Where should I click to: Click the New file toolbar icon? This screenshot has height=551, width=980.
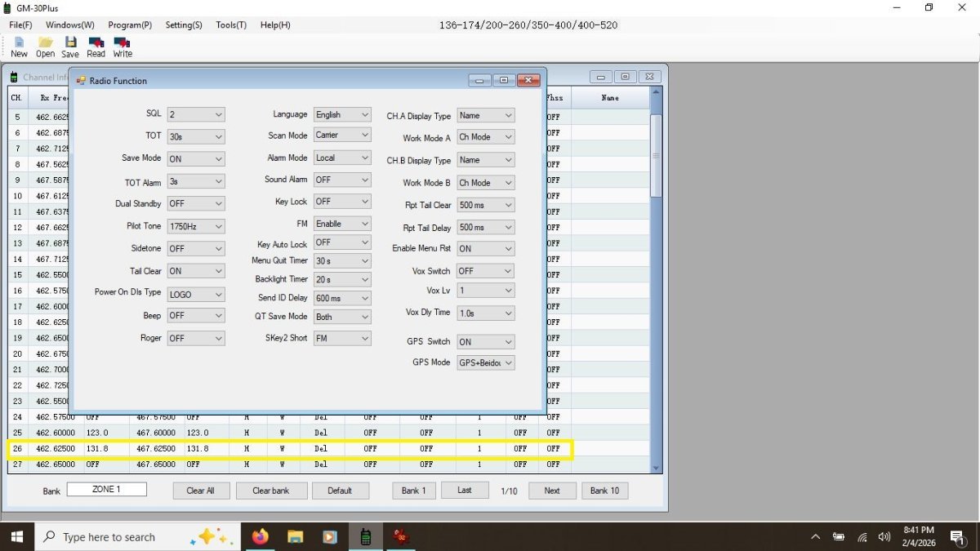pyautogui.click(x=19, y=42)
